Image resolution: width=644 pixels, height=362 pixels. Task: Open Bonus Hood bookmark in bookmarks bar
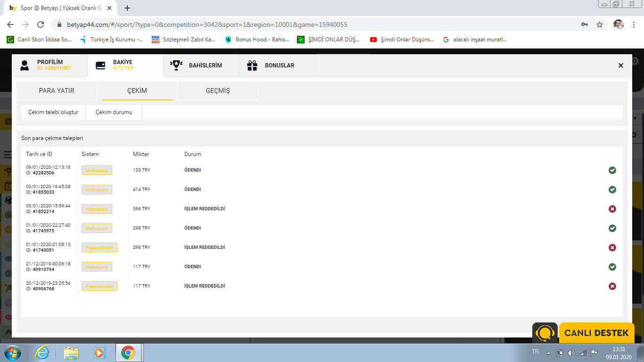(257, 40)
